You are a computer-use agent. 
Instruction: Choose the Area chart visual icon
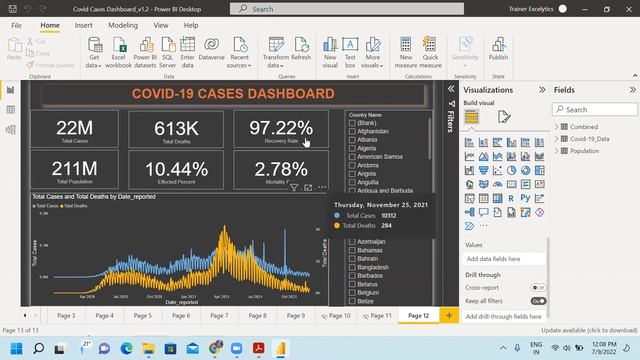tap(484, 156)
